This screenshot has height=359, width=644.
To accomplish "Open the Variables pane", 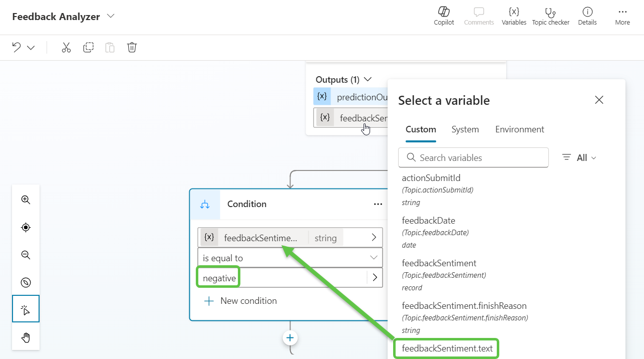I will click(x=514, y=16).
